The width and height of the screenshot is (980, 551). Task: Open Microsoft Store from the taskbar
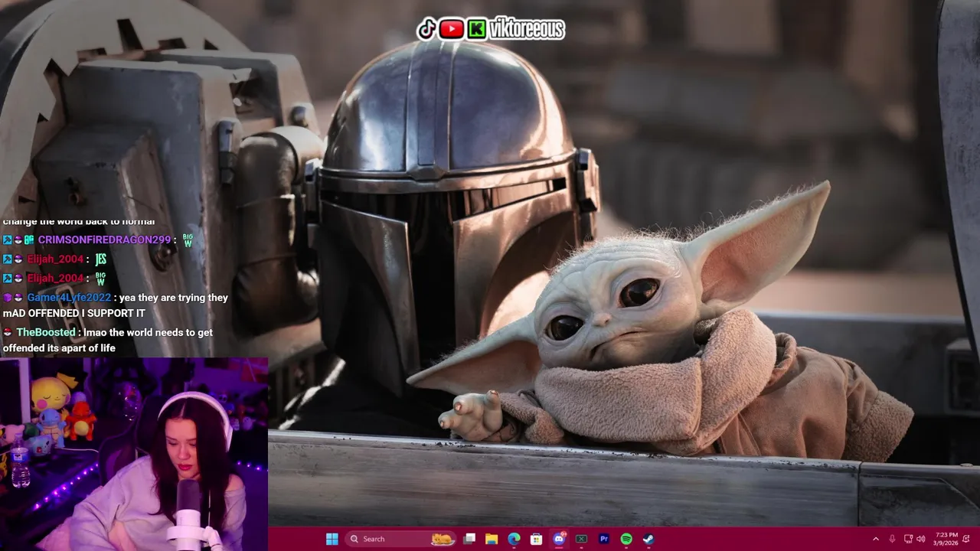pyautogui.click(x=537, y=539)
